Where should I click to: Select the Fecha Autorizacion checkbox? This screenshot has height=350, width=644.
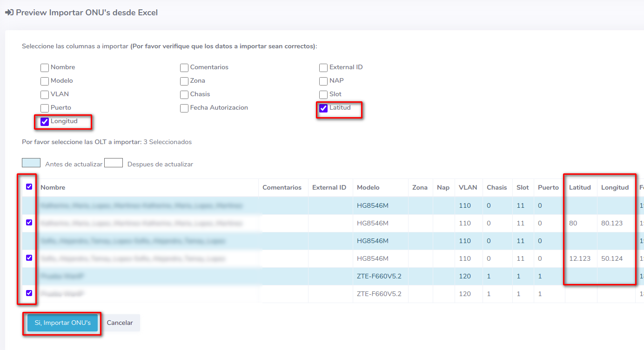(x=184, y=108)
